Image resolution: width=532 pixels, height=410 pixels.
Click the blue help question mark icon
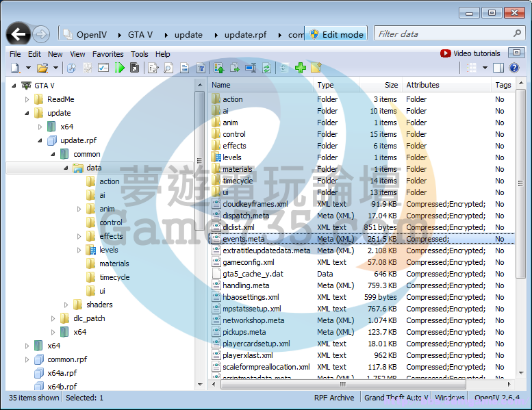(514, 68)
